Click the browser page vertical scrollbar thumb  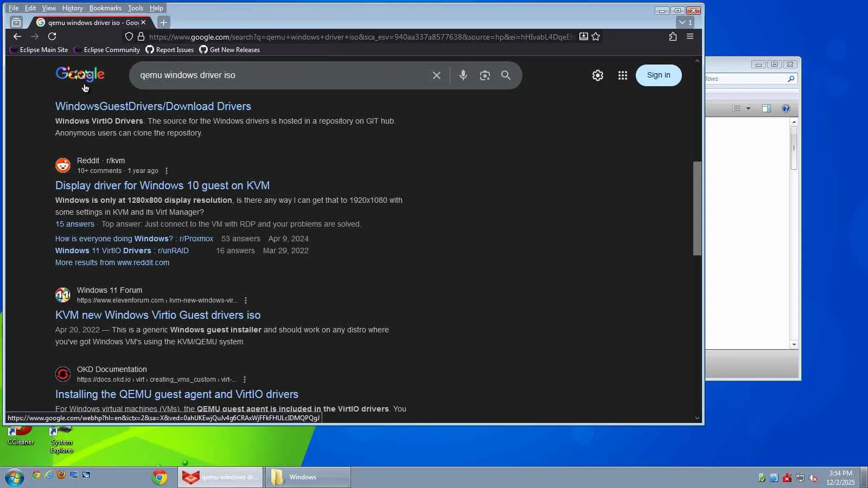[697, 208]
